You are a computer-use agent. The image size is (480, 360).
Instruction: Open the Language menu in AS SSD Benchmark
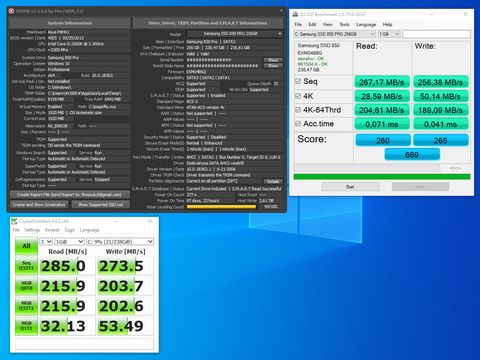(x=366, y=24)
